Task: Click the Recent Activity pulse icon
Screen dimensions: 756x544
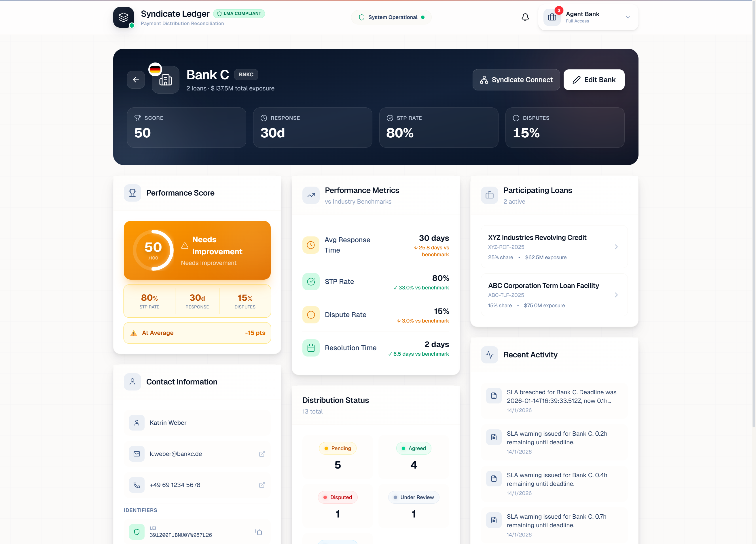Action: point(489,355)
